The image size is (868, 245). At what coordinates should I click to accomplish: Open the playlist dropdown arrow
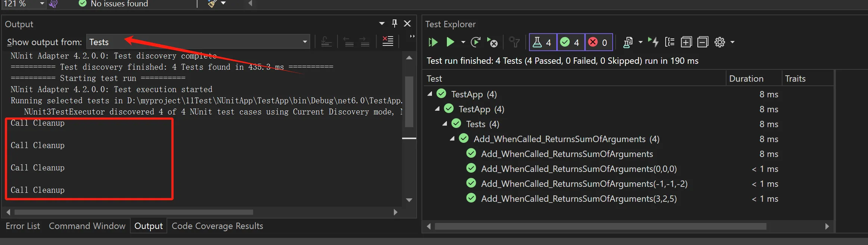(x=641, y=42)
